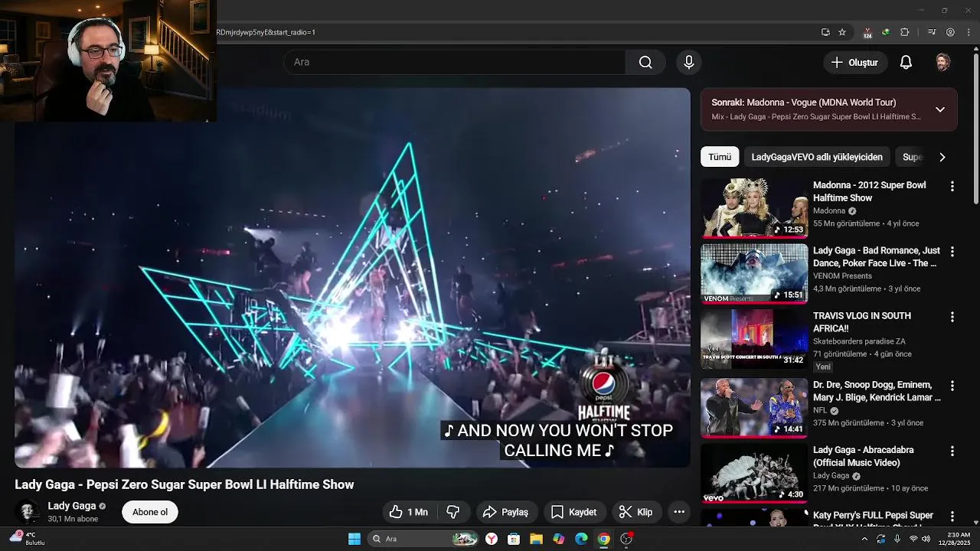Open the YouTube account avatar menu

pos(943,63)
